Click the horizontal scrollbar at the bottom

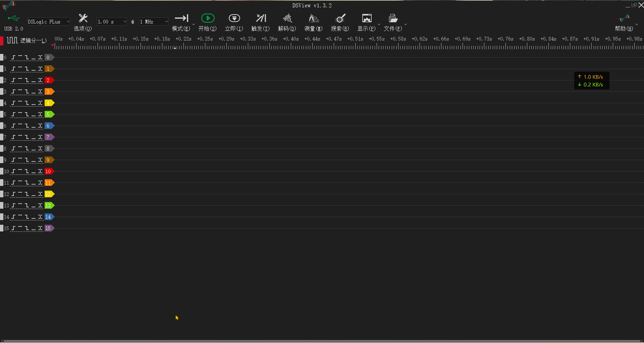(322, 341)
